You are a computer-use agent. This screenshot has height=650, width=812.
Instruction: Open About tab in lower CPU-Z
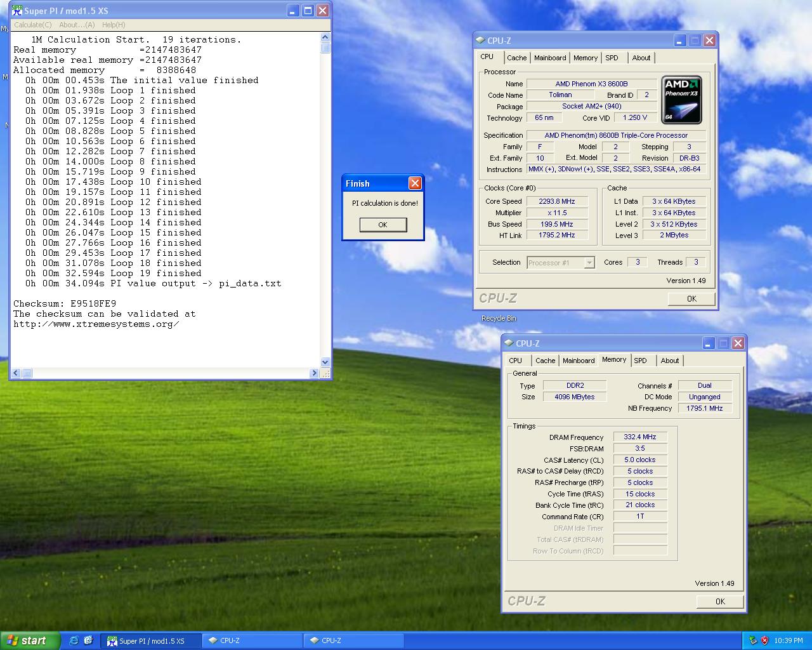coord(670,361)
